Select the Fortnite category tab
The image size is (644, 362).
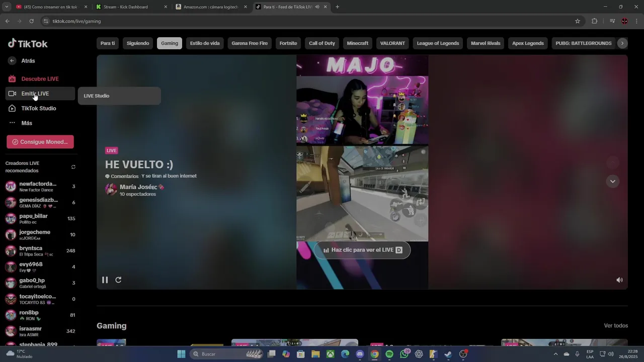288,43
